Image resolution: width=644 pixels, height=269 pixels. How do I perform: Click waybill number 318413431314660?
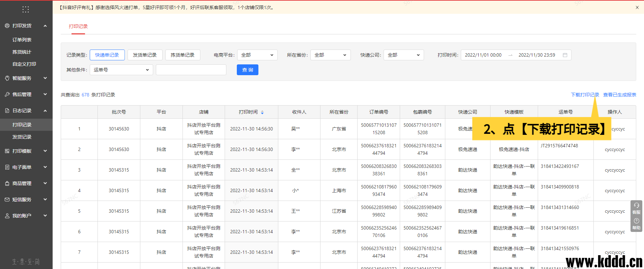(560, 207)
